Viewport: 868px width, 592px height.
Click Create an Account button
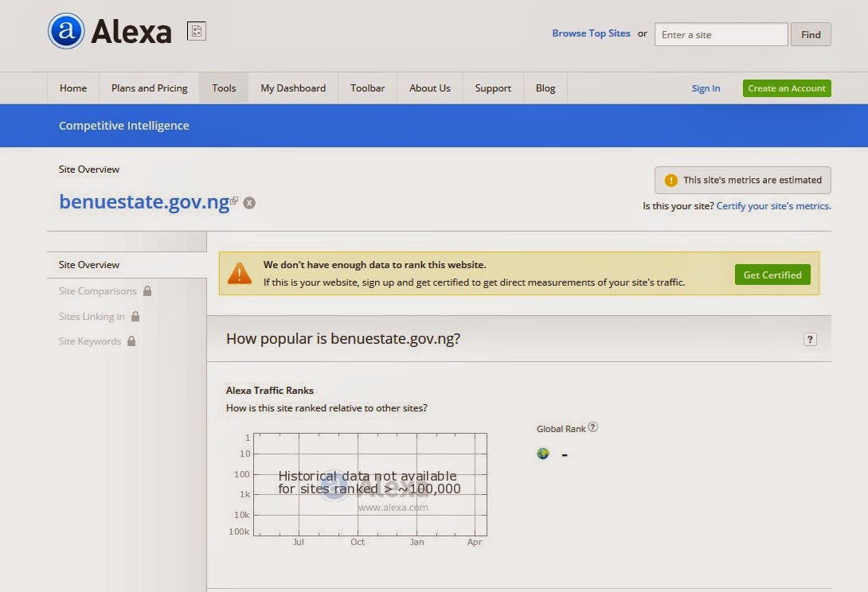click(x=787, y=88)
